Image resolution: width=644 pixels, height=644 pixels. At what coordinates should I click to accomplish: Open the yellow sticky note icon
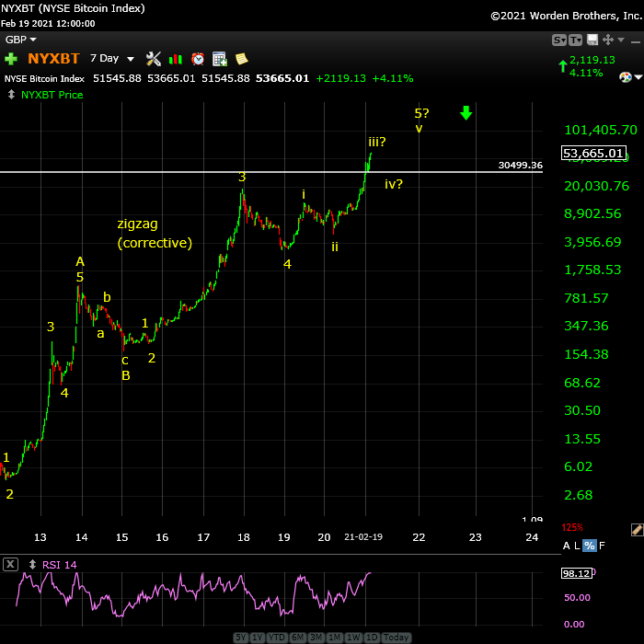click(x=241, y=59)
